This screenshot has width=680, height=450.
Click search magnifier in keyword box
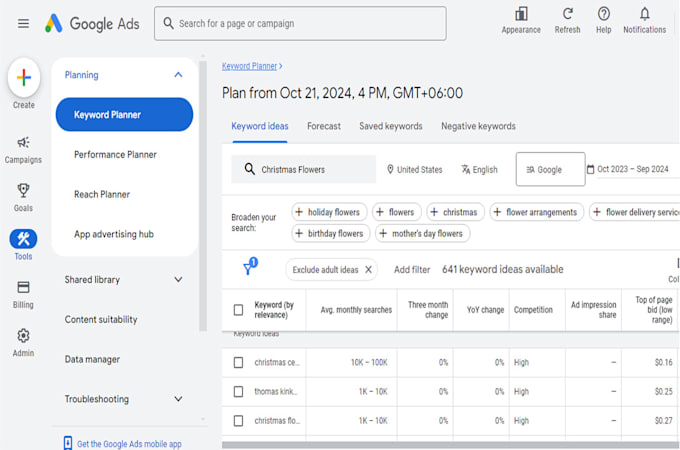tap(249, 169)
